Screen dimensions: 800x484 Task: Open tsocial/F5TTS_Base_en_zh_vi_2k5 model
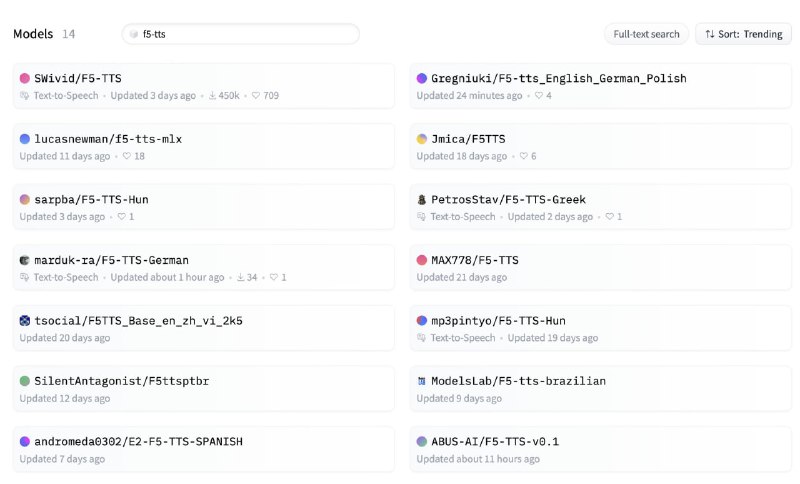[x=204, y=328]
